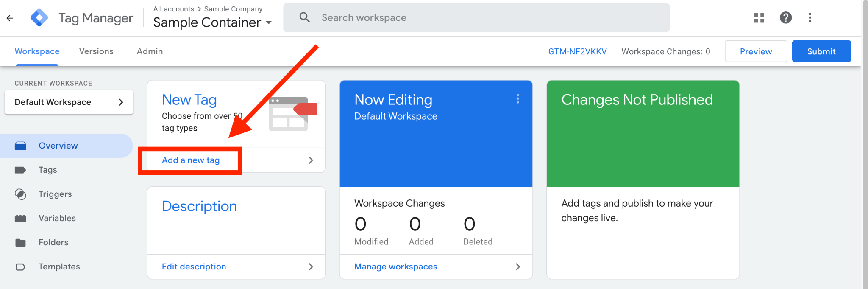
Task: Click the blue Submit button
Action: click(821, 51)
